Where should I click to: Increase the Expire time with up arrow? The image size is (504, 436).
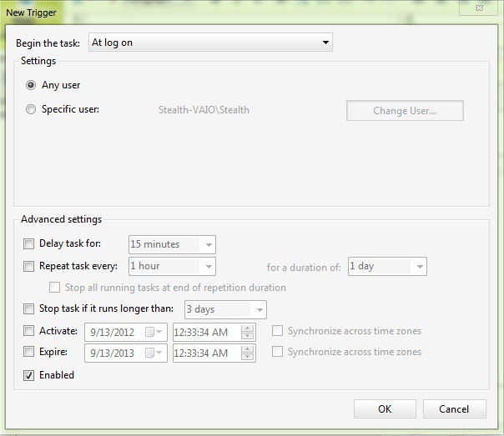click(x=247, y=349)
